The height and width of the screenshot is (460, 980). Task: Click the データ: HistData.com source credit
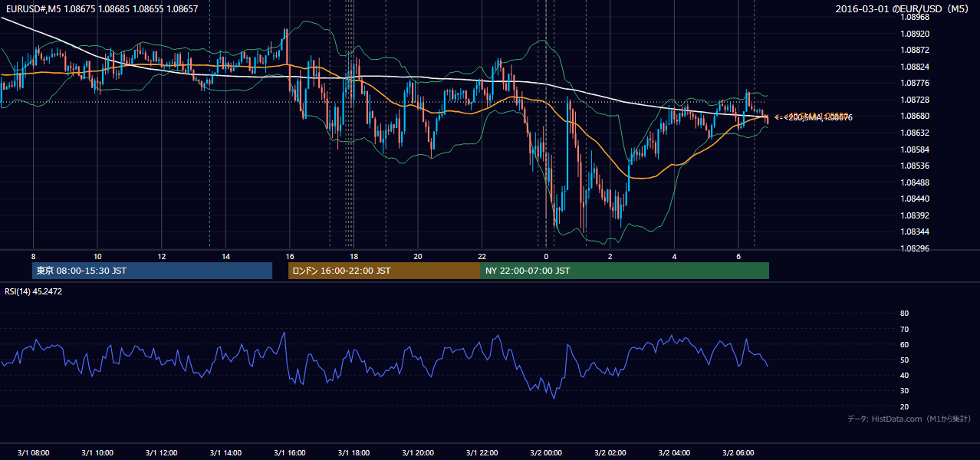point(909,419)
